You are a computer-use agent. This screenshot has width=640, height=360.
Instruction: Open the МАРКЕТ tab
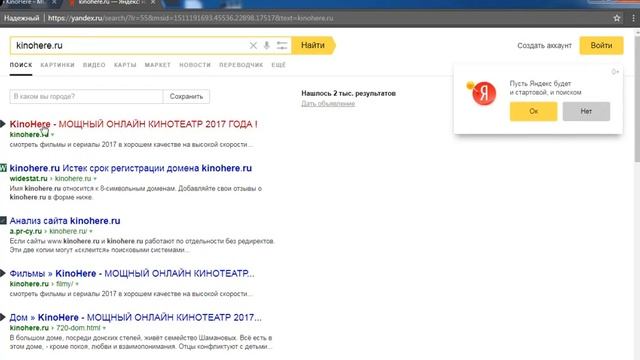(158, 65)
